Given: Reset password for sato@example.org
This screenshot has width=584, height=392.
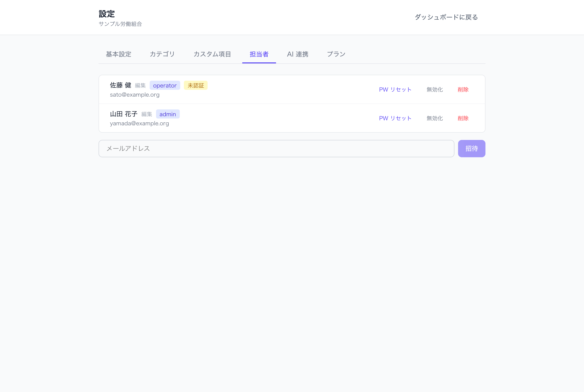Looking at the screenshot, I should [x=395, y=90].
